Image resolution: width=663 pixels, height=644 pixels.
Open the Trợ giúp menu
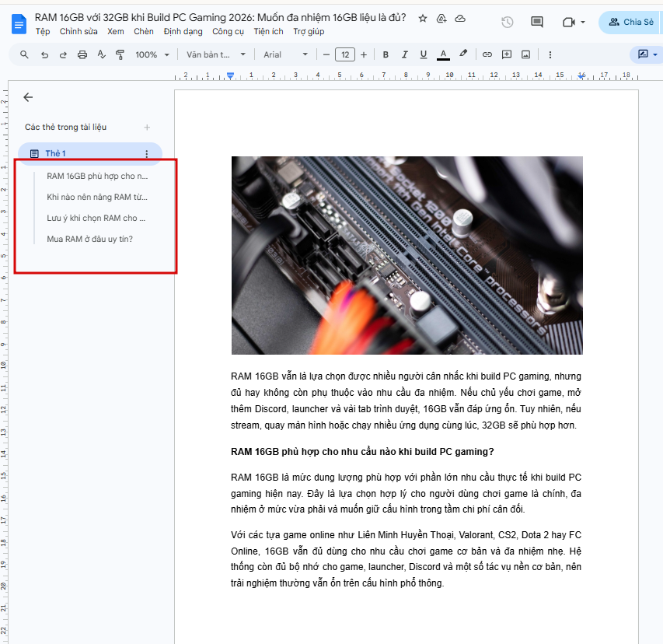point(309,31)
